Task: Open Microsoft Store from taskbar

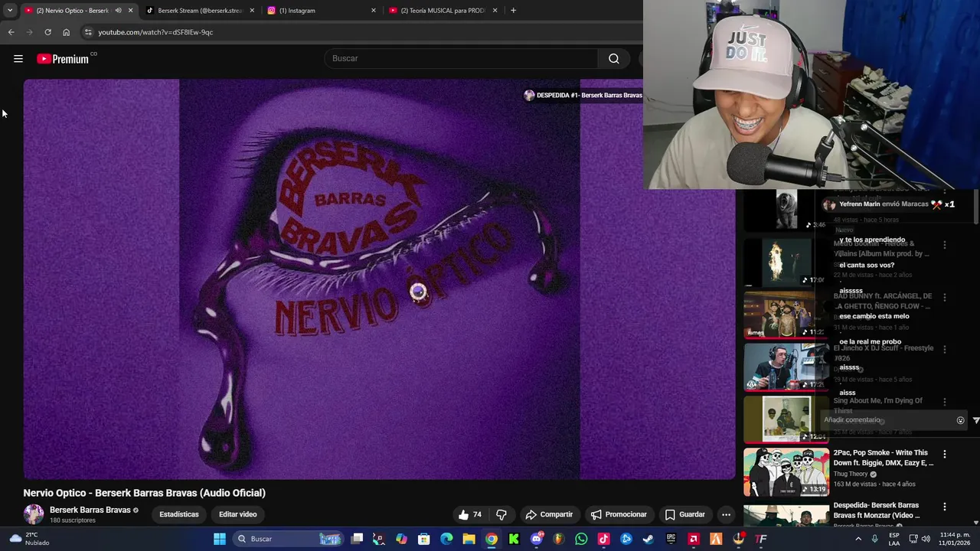Action: (424, 539)
